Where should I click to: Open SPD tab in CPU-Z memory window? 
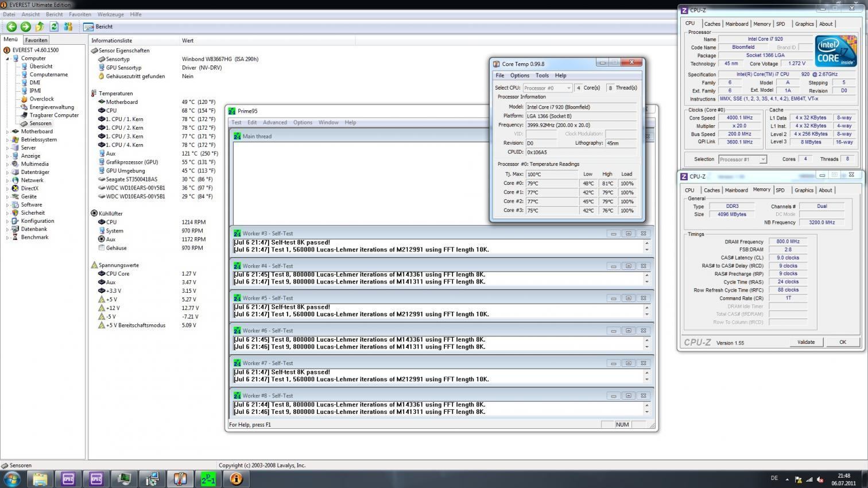(780, 190)
